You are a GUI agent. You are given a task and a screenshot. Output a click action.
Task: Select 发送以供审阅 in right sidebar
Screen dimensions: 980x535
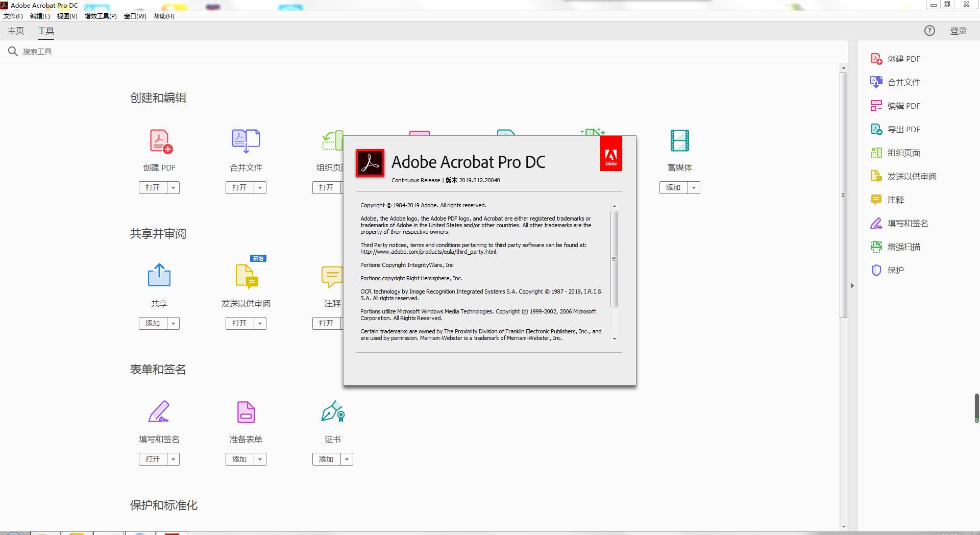click(903, 176)
